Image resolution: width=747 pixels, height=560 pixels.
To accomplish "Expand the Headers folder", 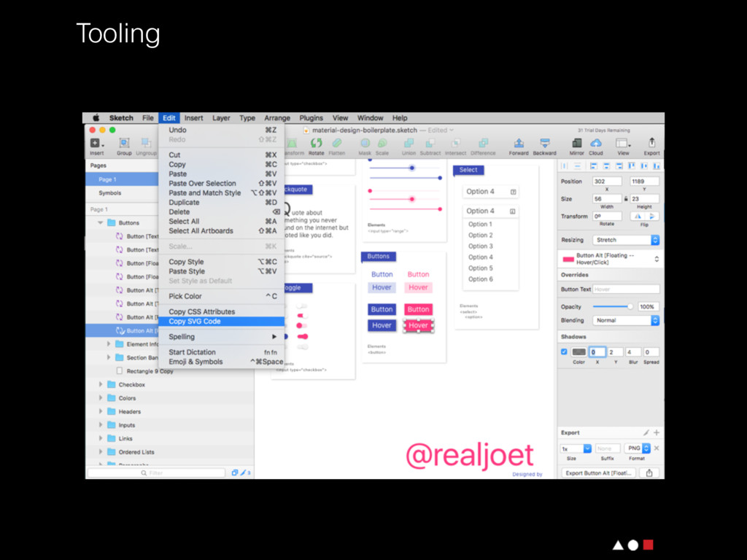I will coord(101,411).
